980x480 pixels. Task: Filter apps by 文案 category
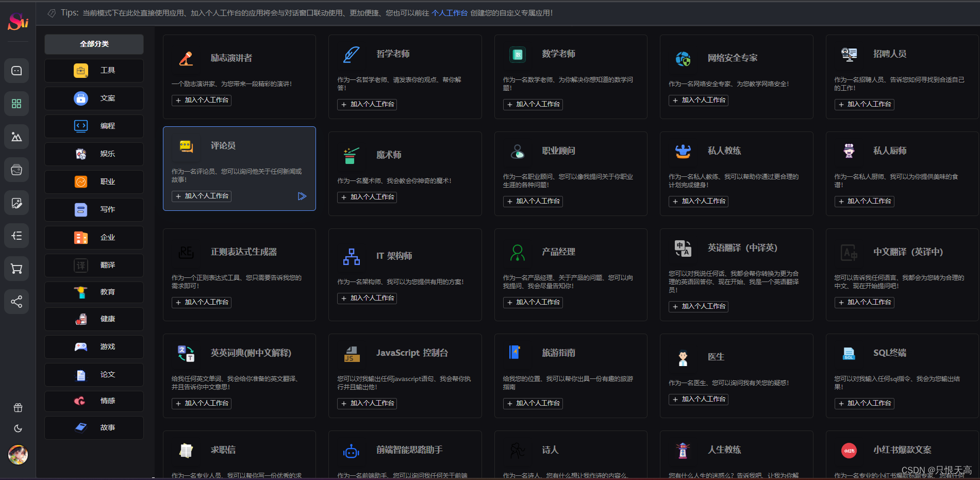[x=94, y=98]
